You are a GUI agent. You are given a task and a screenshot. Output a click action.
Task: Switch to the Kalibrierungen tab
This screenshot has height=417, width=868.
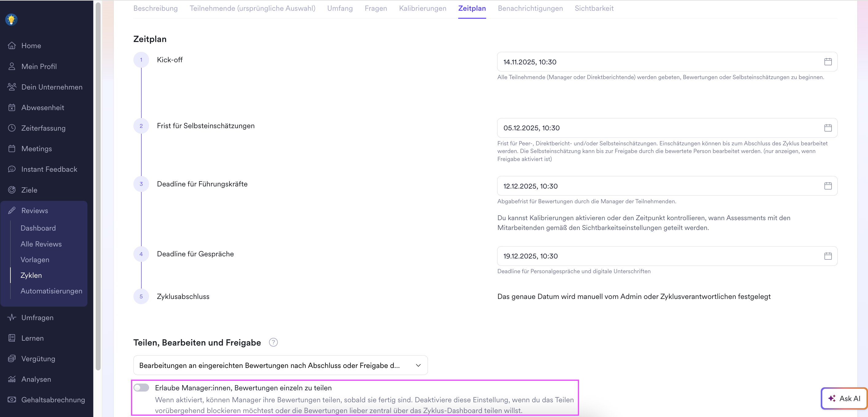click(x=422, y=8)
